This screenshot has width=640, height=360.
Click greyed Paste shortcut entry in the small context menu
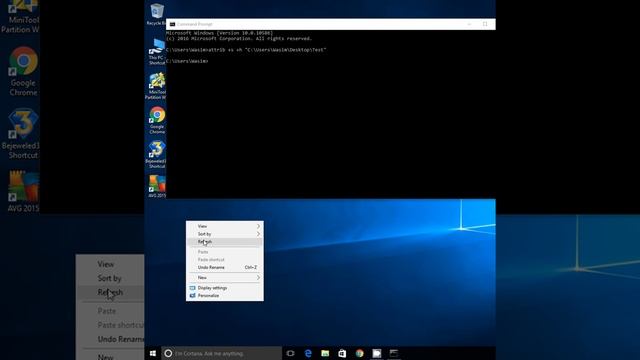pyautogui.click(x=224, y=260)
